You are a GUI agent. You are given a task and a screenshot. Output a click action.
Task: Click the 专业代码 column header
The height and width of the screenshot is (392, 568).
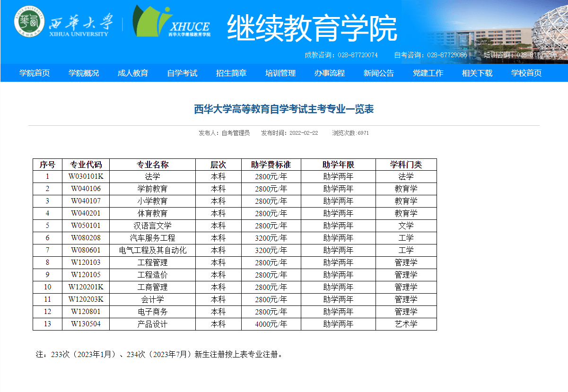point(86,165)
